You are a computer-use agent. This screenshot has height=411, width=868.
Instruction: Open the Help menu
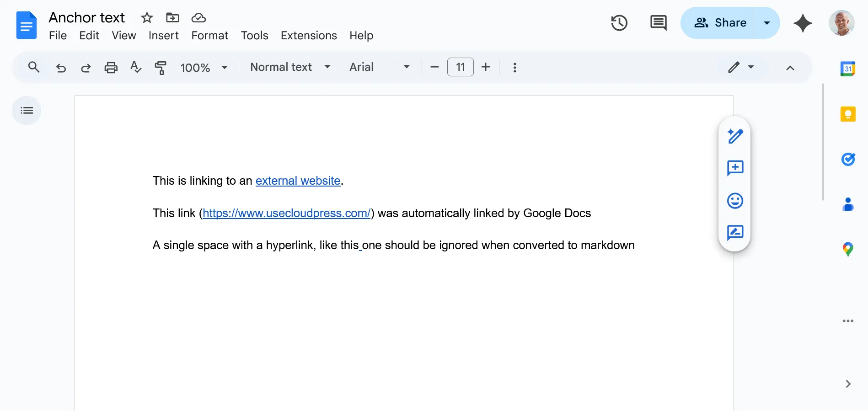point(361,36)
